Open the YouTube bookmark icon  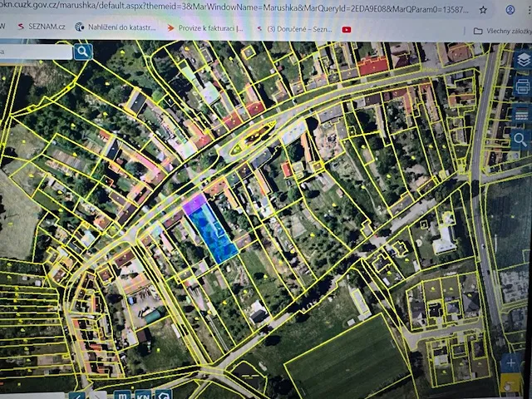pos(346,29)
